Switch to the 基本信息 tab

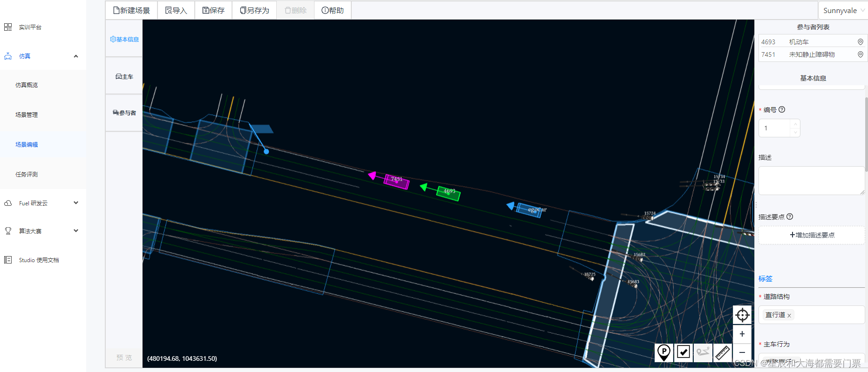(124, 39)
